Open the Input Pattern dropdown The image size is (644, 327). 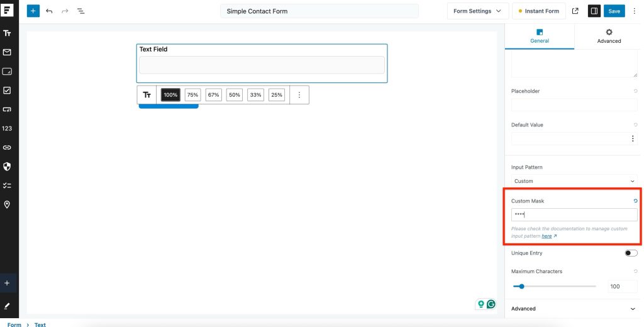tap(574, 181)
